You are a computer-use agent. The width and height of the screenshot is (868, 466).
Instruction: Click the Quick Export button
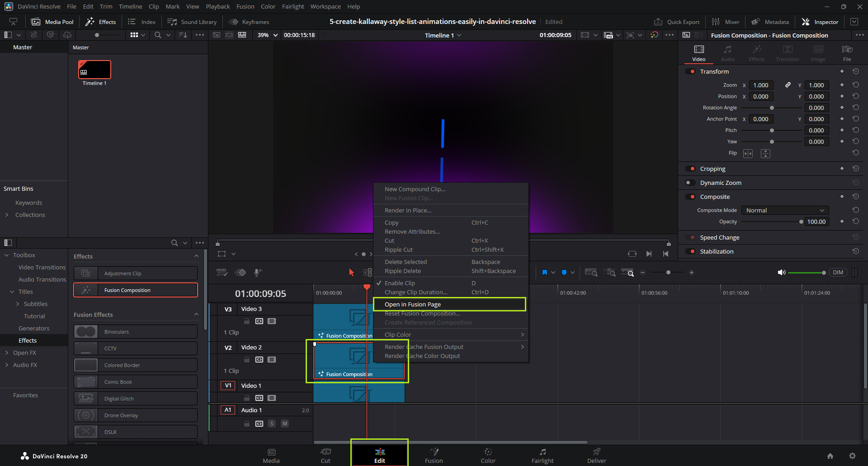pyautogui.click(x=677, y=22)
